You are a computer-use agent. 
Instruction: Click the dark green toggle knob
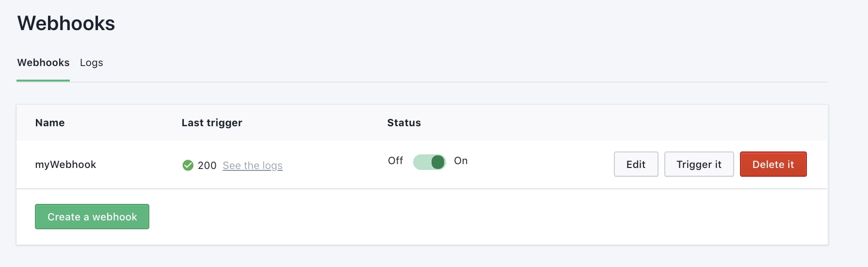(438, 162)
